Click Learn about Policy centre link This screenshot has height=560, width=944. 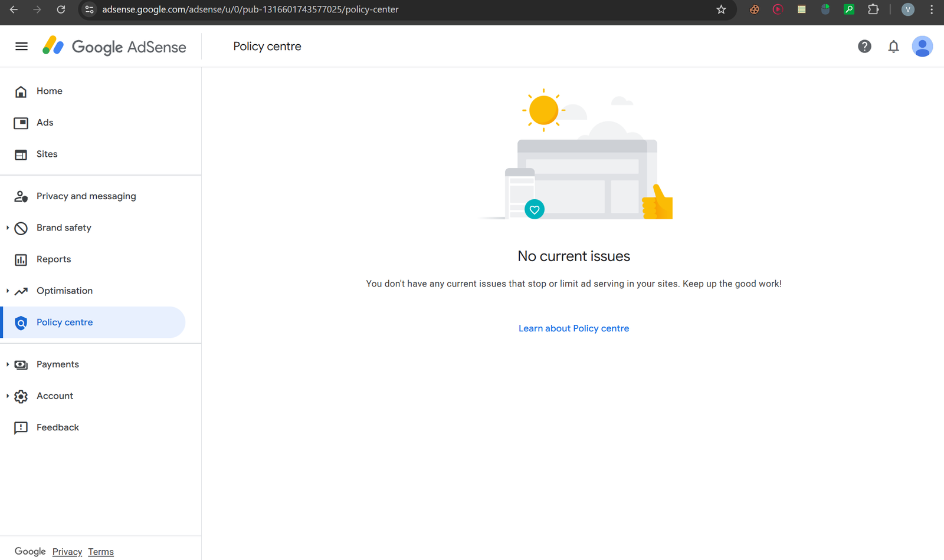click(x=573, y=329)
